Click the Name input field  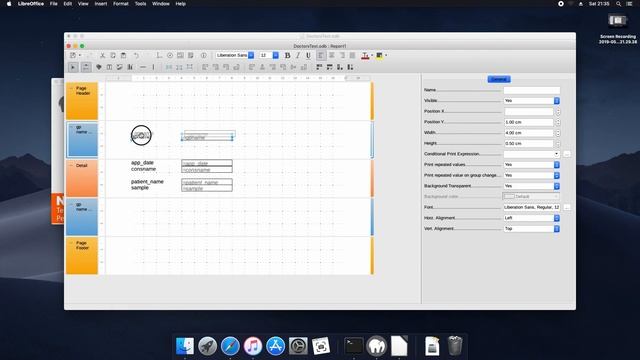[x=531, y=90]
